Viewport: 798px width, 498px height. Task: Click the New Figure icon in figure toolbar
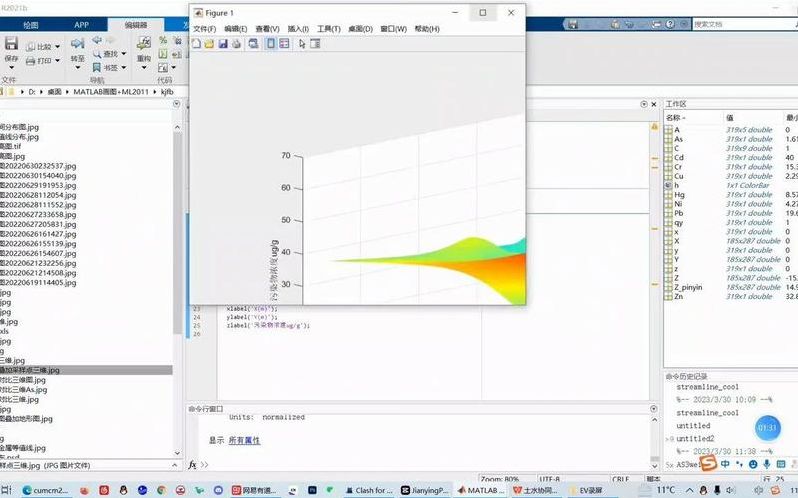pyautogui.click(x=197, y=44)
